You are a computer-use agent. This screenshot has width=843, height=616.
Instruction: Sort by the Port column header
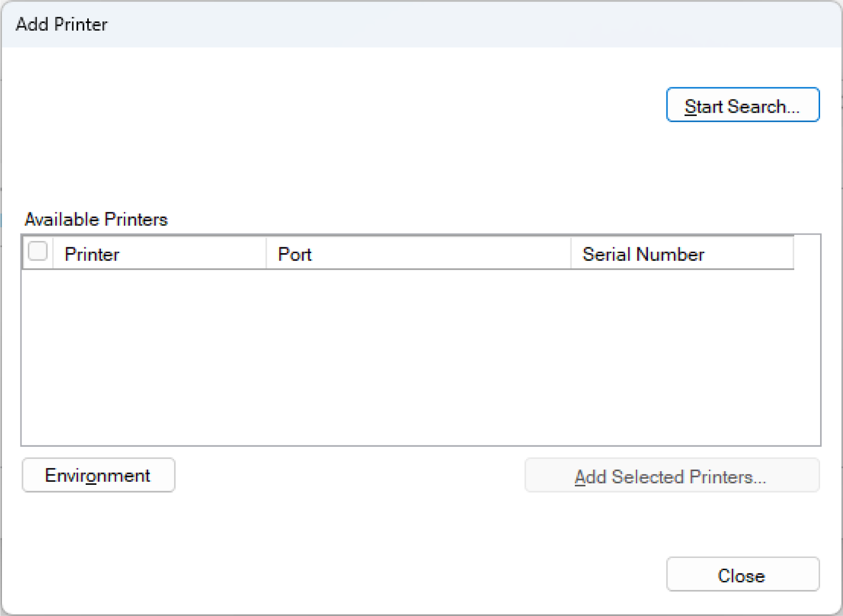point(418,254)
